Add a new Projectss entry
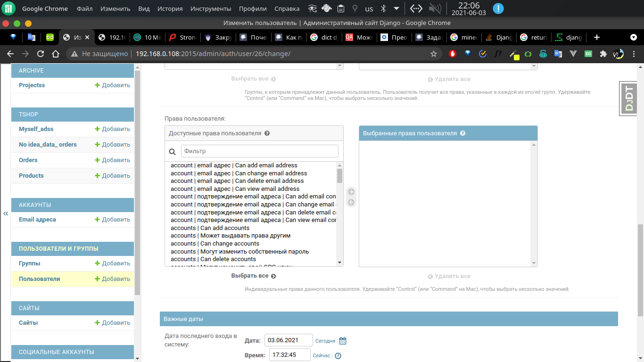The height and width of the screenshot is (362, 644). [112, 85]
